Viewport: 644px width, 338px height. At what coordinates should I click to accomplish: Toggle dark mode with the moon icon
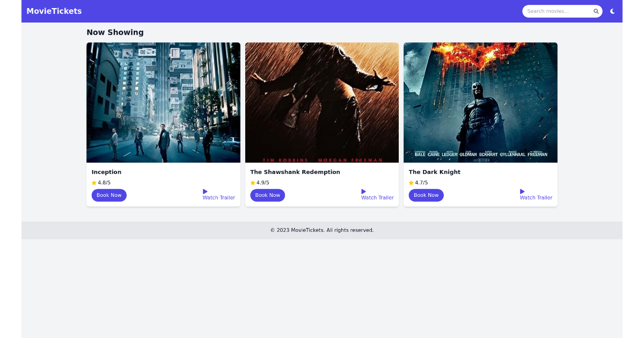click(612, 11)
